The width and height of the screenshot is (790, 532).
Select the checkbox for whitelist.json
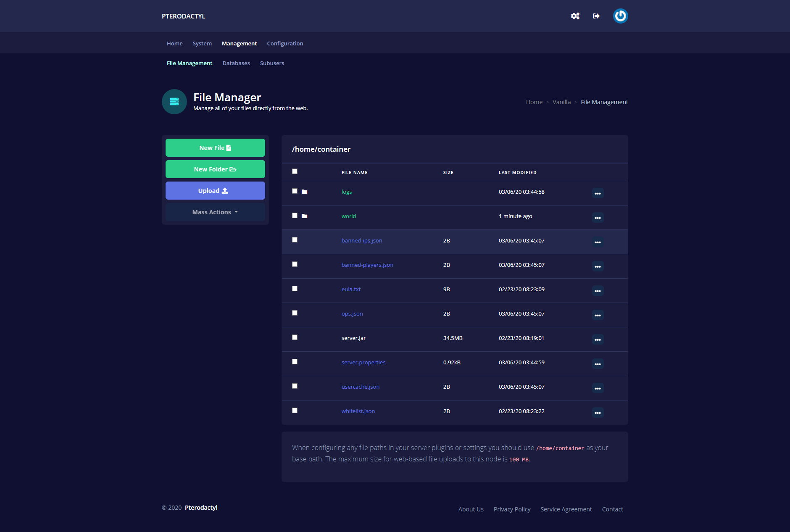point(295,411)
